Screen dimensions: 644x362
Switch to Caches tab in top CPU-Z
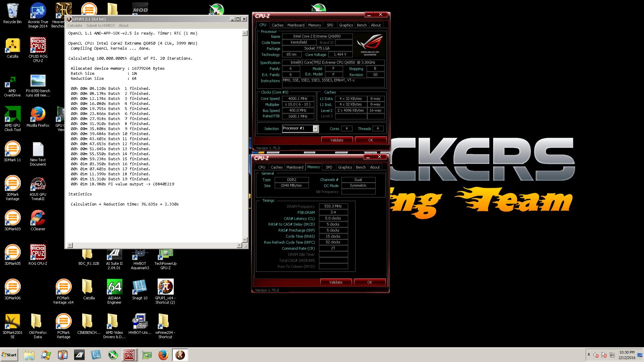click(277, 25)
